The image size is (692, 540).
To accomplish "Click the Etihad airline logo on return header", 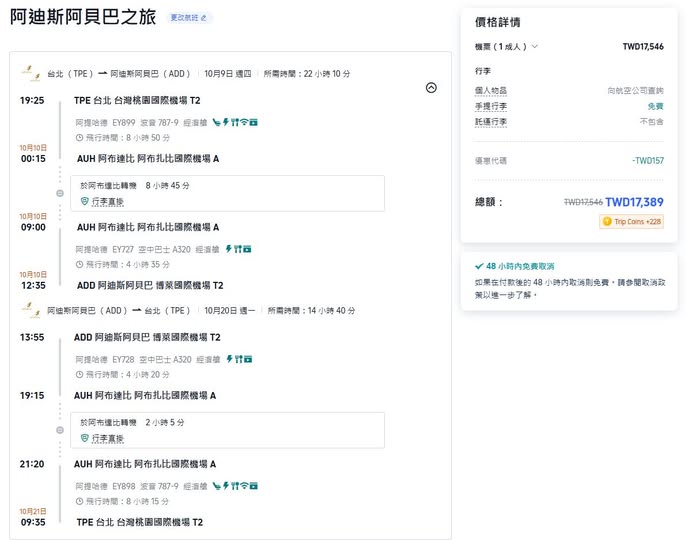I will pos(30,311).
